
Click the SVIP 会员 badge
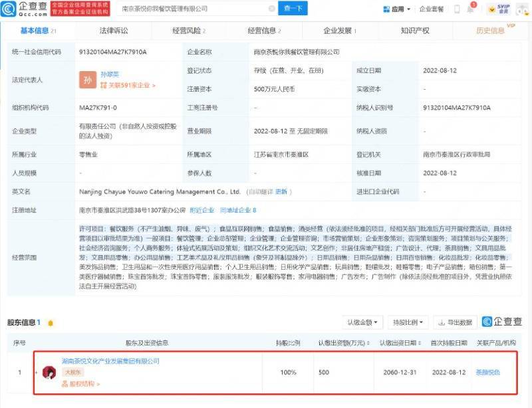(499, 9)
